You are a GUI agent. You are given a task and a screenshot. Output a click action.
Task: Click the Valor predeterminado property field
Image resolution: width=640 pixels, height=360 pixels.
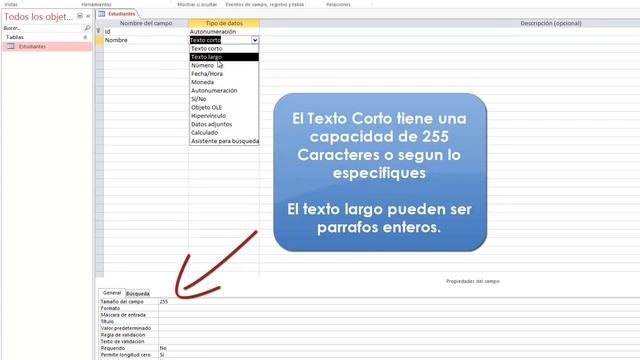399,328
